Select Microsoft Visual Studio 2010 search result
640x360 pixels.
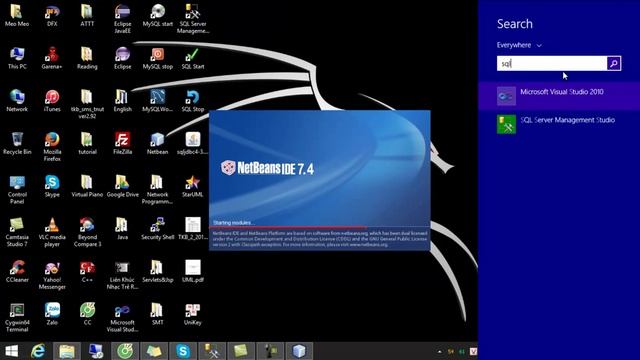tap(559, 96)
